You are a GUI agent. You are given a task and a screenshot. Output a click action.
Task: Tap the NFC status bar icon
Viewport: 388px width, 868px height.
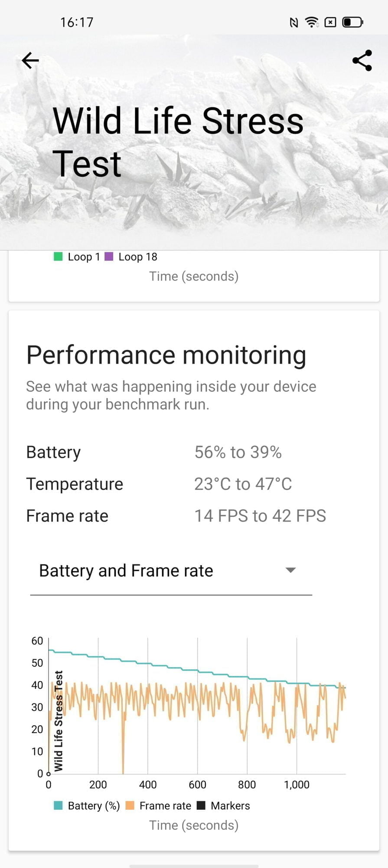click(x=294, y=22)
